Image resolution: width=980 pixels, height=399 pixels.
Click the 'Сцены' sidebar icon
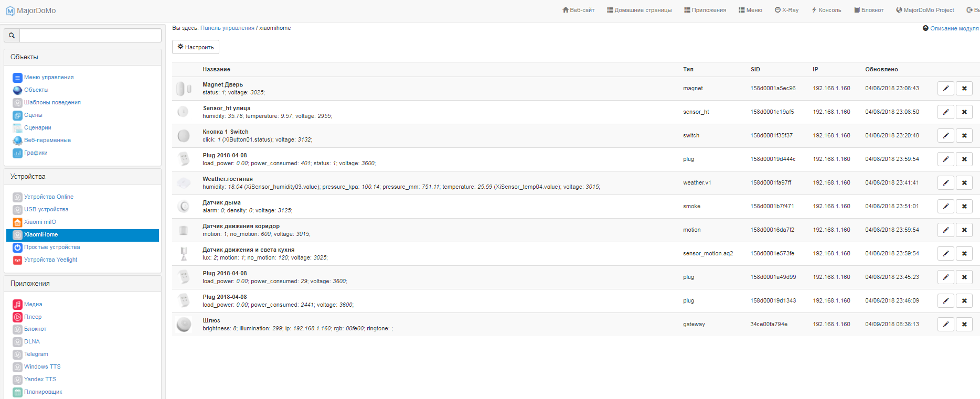pyautogui.click(x=17, y=115)
